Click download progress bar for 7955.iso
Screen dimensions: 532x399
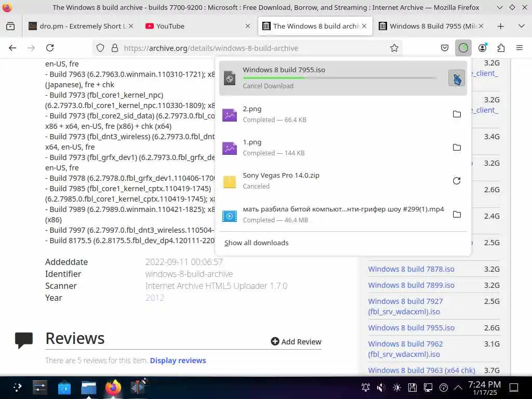339,78
